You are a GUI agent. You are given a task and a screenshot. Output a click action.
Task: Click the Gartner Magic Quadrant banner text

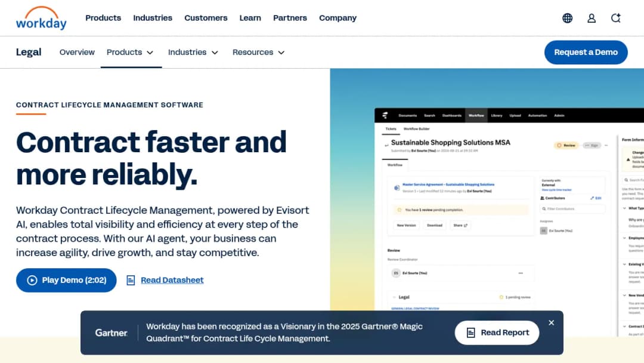(x=284, y=333)
